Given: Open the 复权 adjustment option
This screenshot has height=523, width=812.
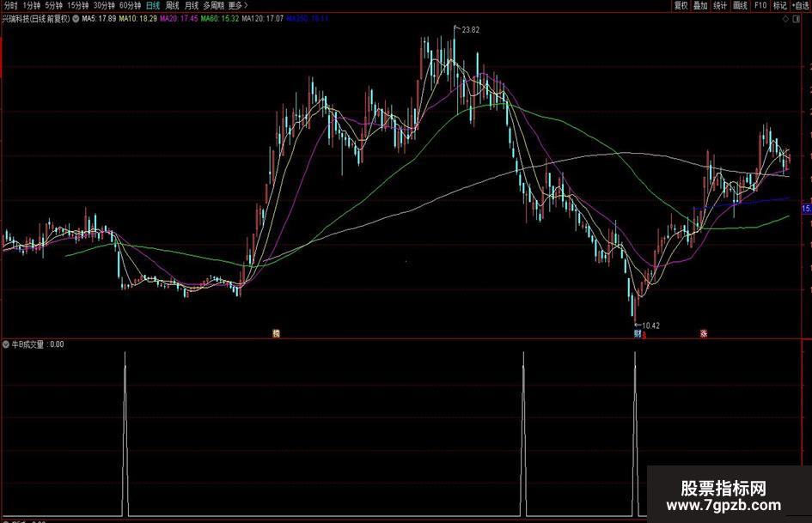Looking at the screenshot, I should (x=681, y=6).
